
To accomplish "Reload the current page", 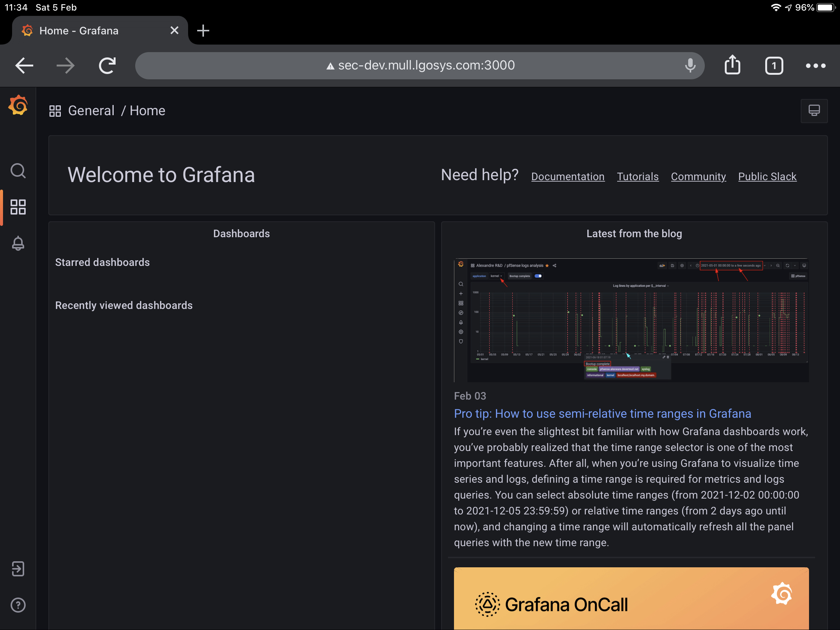I will pyautogui.click(x=107, y=65).
